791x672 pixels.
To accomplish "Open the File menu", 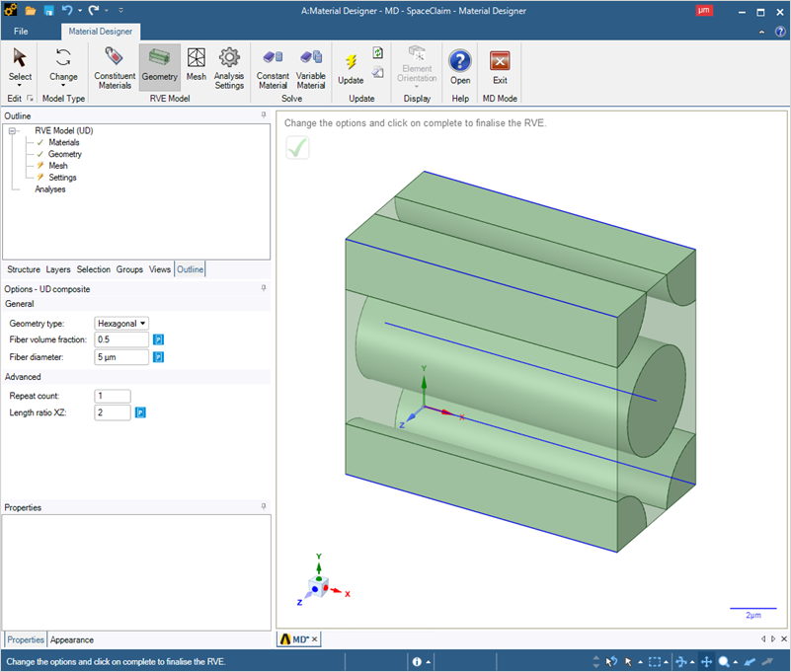I will 21,32.
